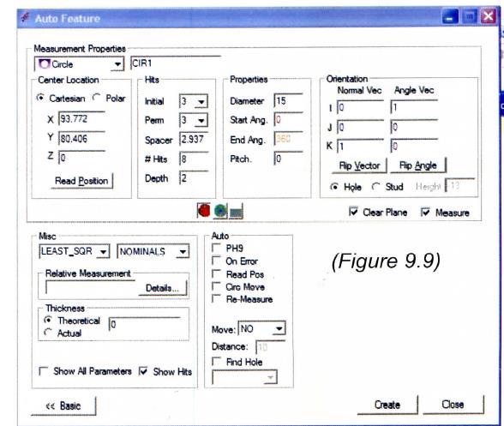Viewport: 504px width, 426px height.
Task: Select the Cartesian radio button
Action: click(x=40, y=98)
